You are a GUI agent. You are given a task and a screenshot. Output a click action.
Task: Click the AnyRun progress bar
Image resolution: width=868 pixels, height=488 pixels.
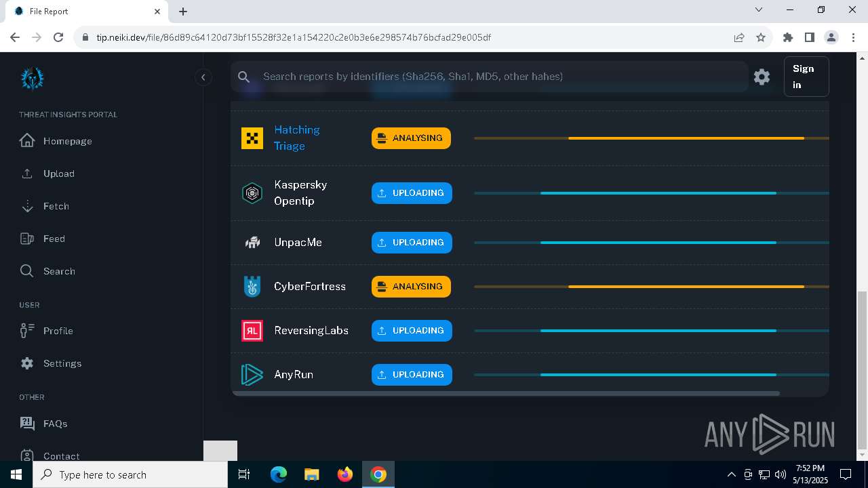click(652, 375)
